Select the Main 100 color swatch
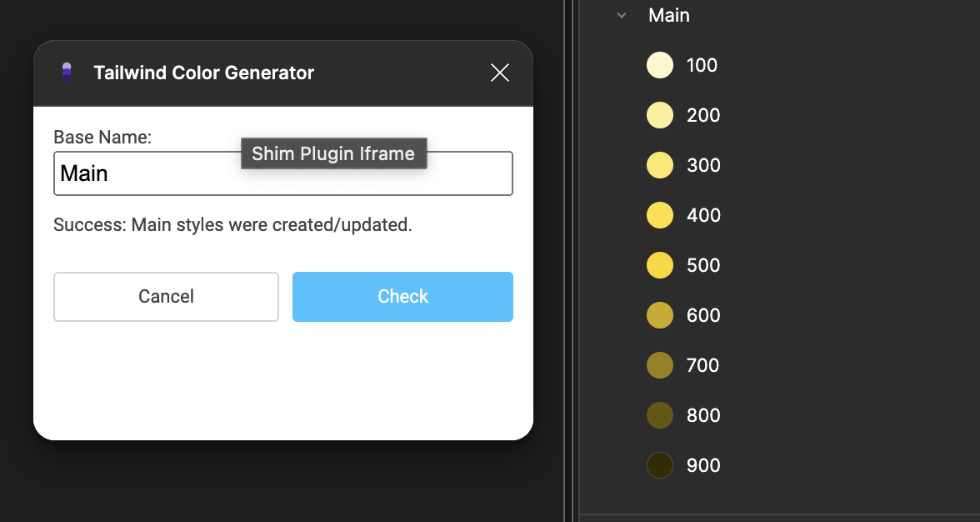The width and height of the screenshot is (980, 522). [x=660, y=65]
